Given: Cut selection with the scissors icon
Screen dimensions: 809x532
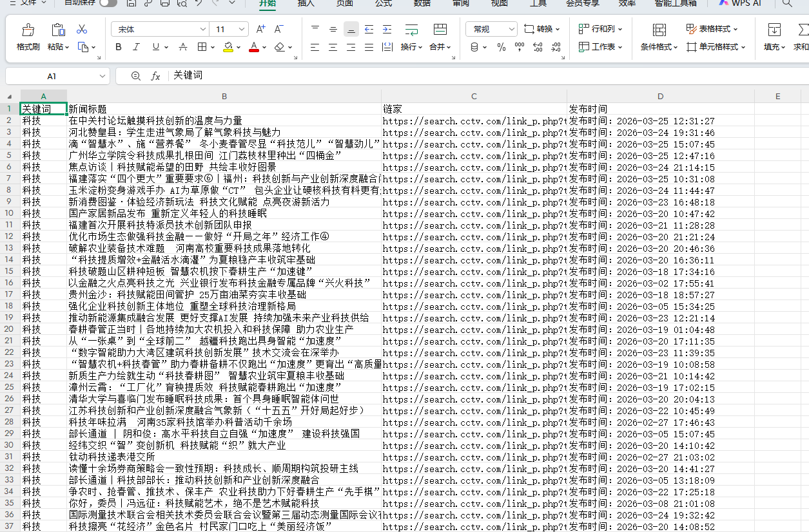Looking at the screenshot, I should point(82,29).
